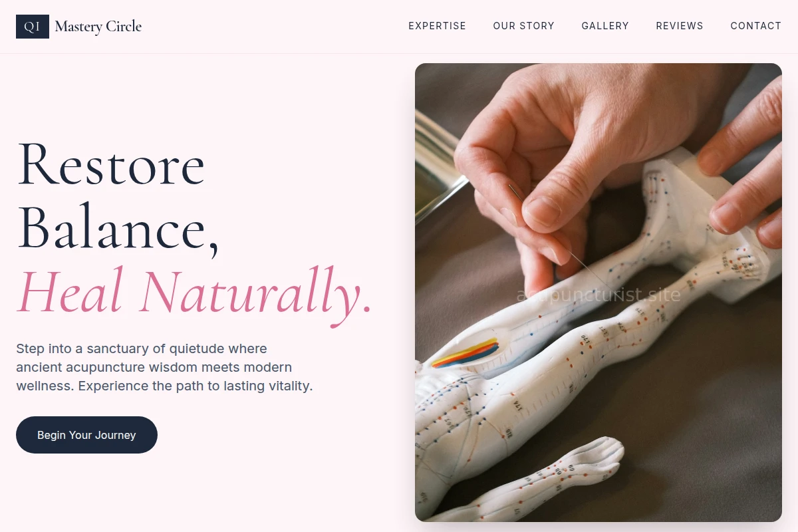Open the Our Story nav link
Image resolution: width=798 pixels, height=532 pixels.
click(523, 26)
